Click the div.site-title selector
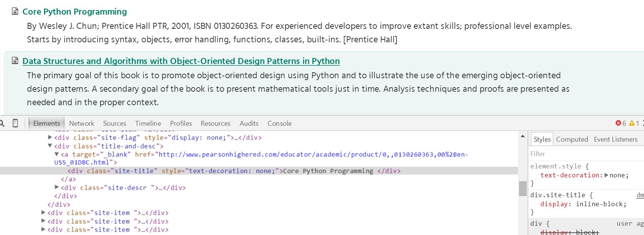Image resolution: width=644 pixels, height=235 pixels. point(558,195)
